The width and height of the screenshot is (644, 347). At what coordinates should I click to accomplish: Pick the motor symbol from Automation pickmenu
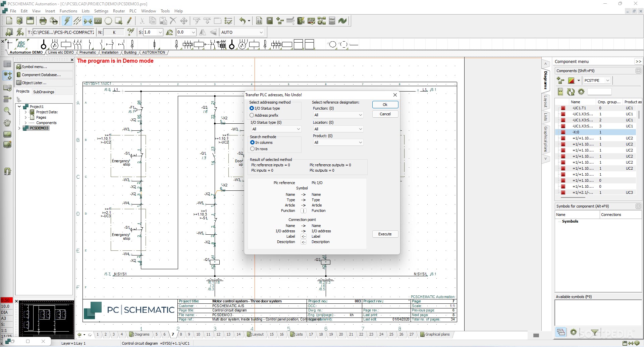[54, 44]
